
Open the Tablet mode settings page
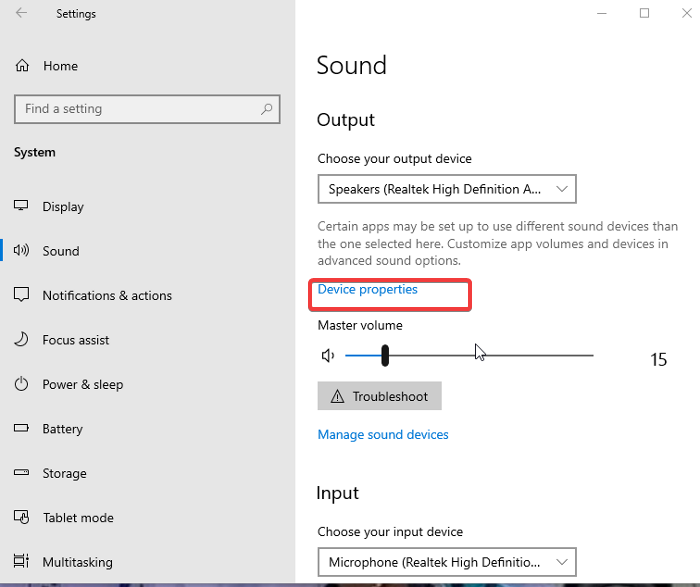click(x=77, y=518)
